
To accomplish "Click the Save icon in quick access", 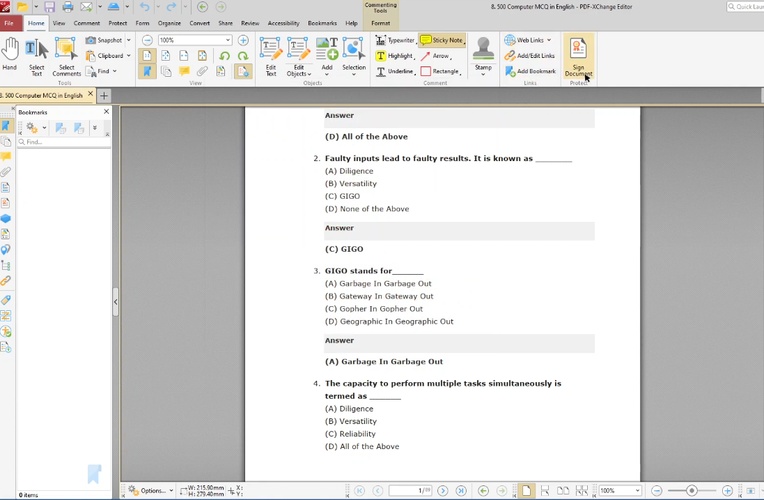I will click(x=49, y=7).
